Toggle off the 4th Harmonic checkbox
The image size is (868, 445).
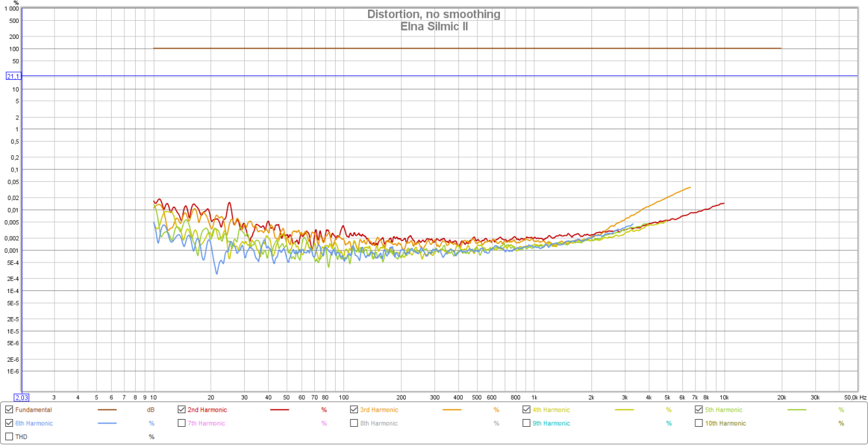point(527,410)
